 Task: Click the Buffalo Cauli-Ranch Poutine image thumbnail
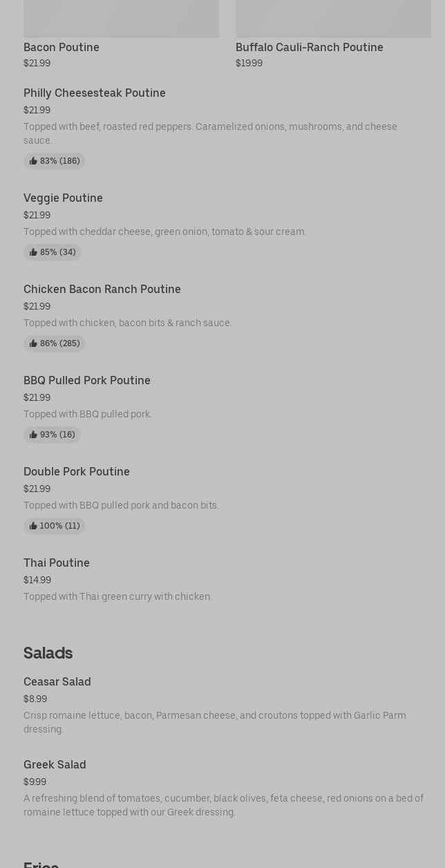click(x=333, y=18)
